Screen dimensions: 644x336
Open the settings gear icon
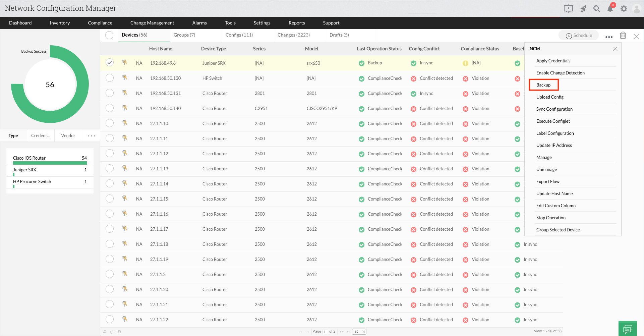click(624, 9)
